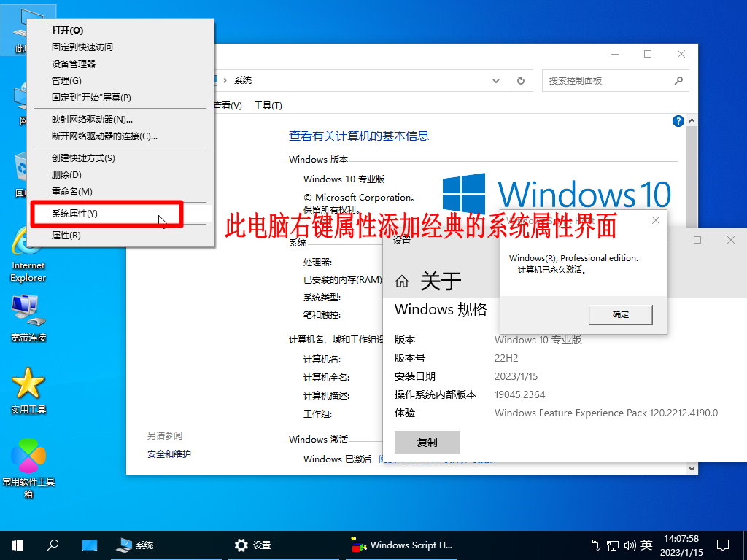Click the 计算机已永久激活 message text
This screenshot has width=747, height=560.
pyautogui.click(x=552, y=270)
